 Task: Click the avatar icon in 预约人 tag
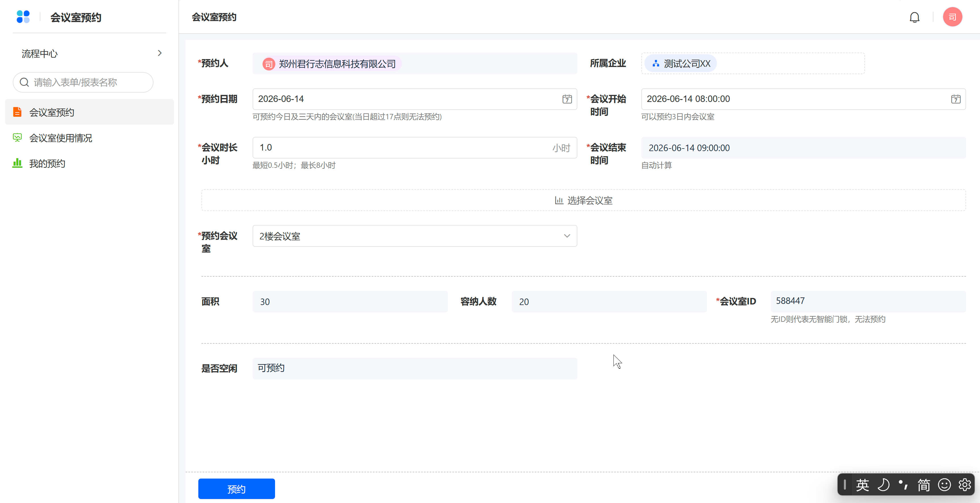point(269,64)
